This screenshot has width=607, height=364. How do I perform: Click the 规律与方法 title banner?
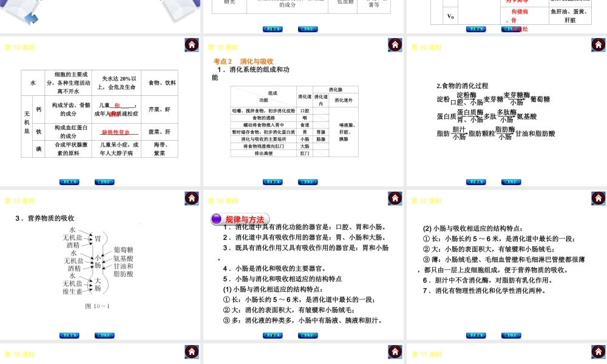[240, 220]
